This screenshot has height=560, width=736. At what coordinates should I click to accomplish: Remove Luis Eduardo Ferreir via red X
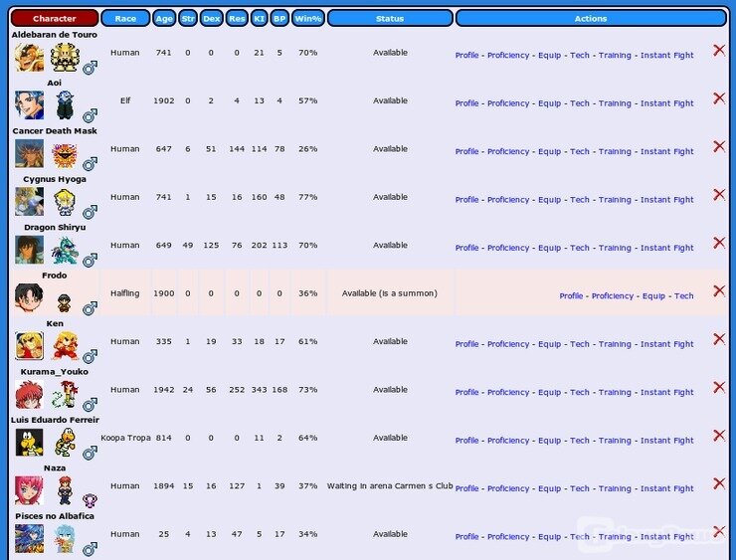(719, 435)
